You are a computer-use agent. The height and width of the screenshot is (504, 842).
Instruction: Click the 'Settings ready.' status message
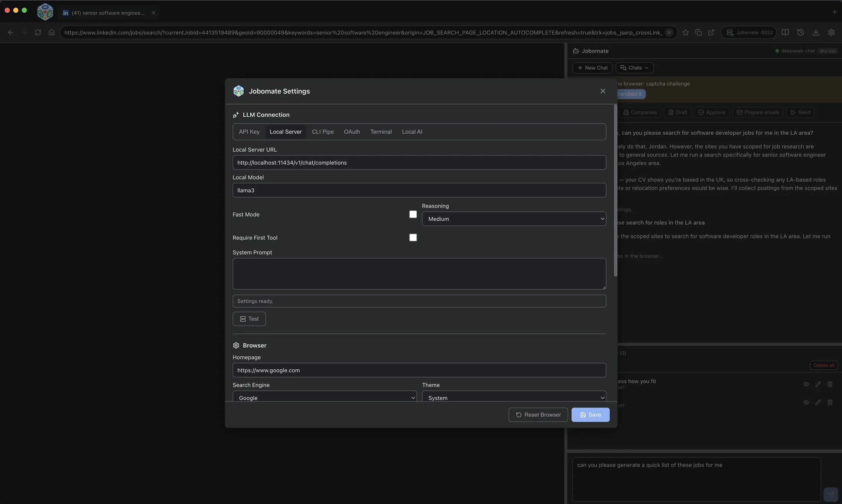coord(419,301)
